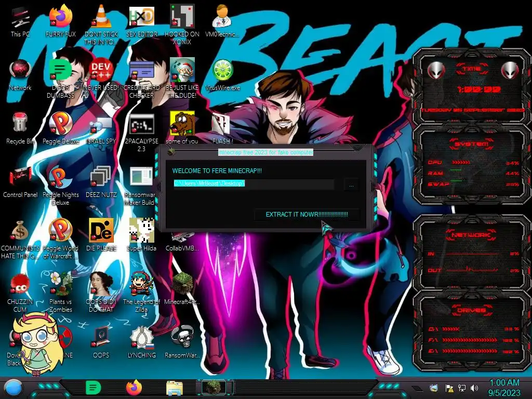Click the extraction path input field
Image resolution: width=532 pixels, height=399 pixels.
click(254, 183)
